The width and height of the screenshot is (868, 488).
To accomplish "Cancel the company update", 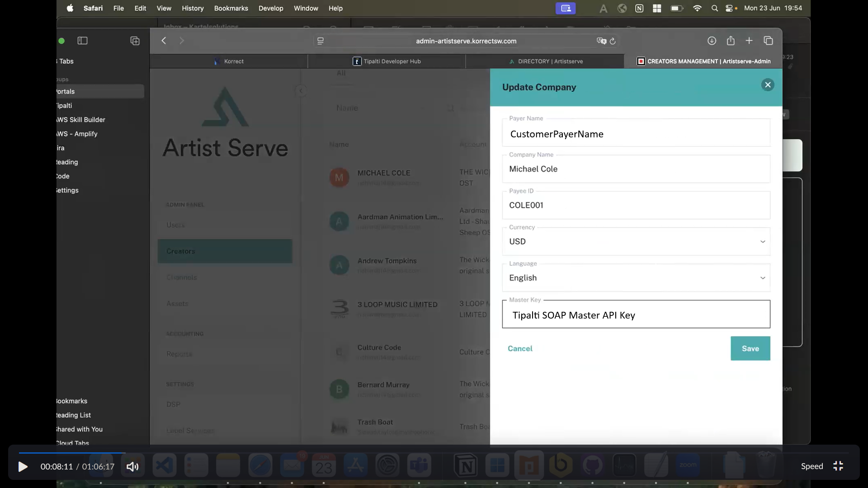I will 520,348.
